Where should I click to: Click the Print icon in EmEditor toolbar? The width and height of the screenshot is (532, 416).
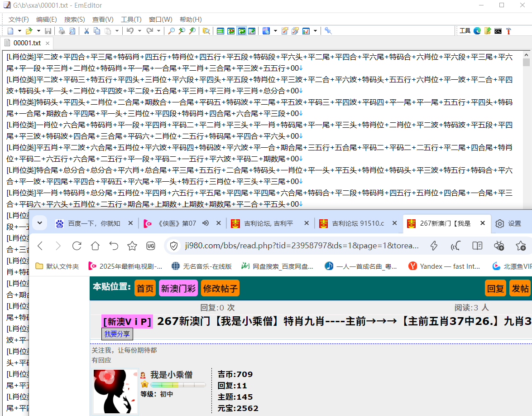coord(61,31)
